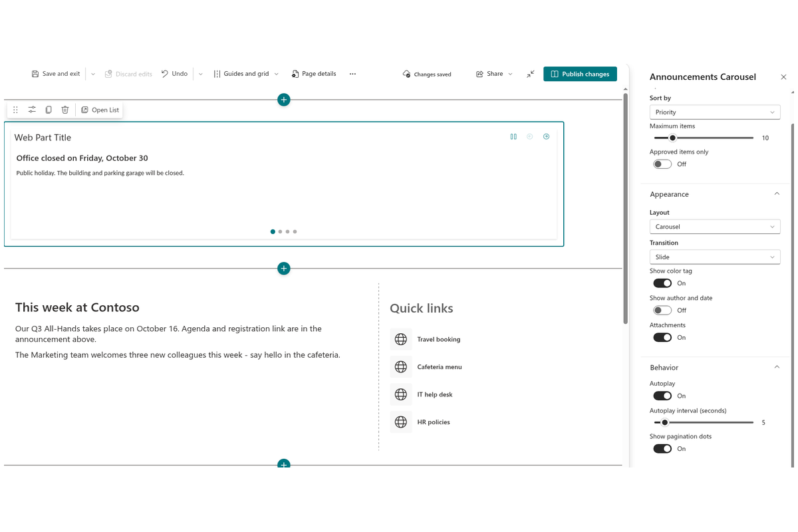
Task: Toggle Show pagination dots
Action: tap(662, 449)
